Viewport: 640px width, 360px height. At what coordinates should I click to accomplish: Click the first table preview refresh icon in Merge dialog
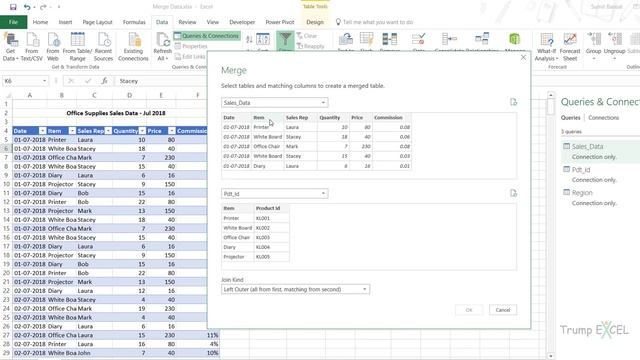513,102
